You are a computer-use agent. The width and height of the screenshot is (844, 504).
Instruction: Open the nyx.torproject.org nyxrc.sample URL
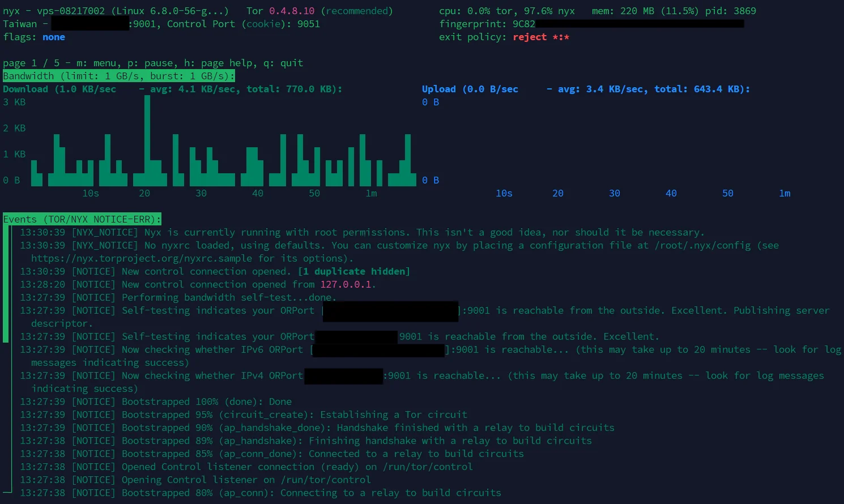(142, 258)
